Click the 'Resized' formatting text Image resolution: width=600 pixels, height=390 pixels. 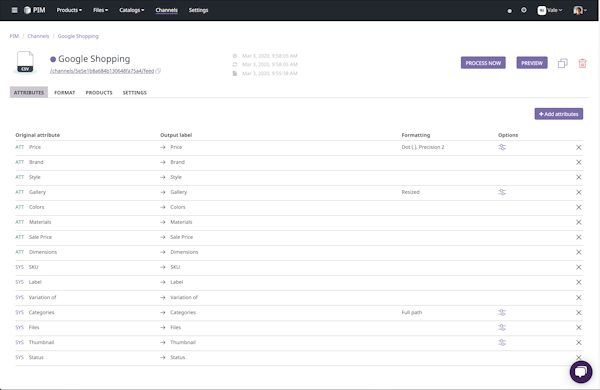[x=411, y=192]
